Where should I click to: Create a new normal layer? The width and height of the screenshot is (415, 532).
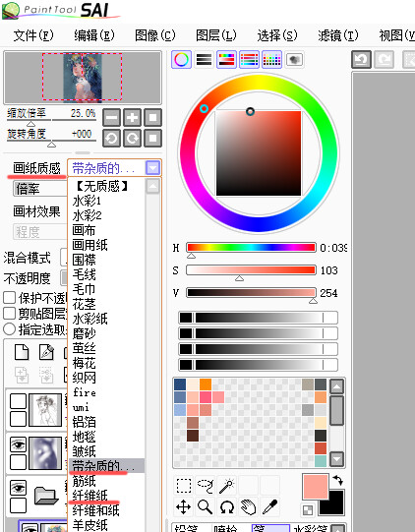(22, 352)
